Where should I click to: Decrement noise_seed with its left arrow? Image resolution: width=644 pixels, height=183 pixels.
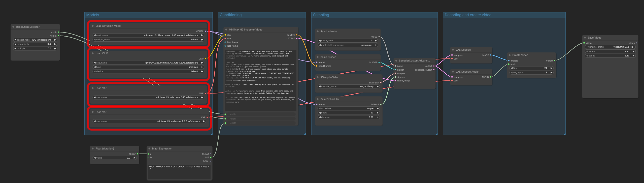click(x=320, y=41)
